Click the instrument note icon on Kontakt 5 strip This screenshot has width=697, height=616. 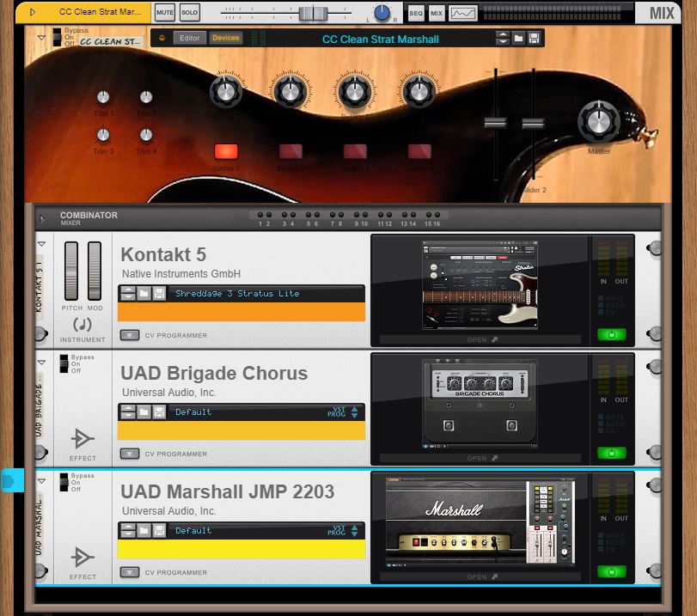83,323
